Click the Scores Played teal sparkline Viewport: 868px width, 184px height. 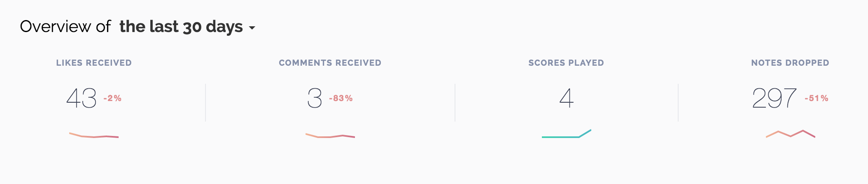click(x=567, y=134)
